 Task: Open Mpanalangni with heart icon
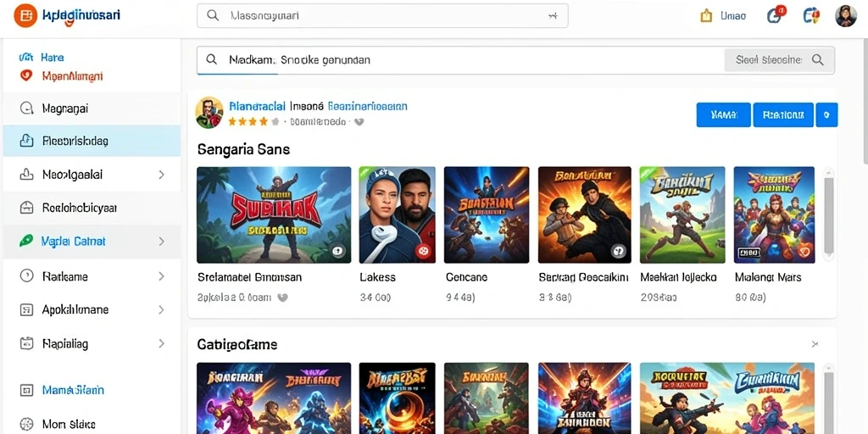61,75
